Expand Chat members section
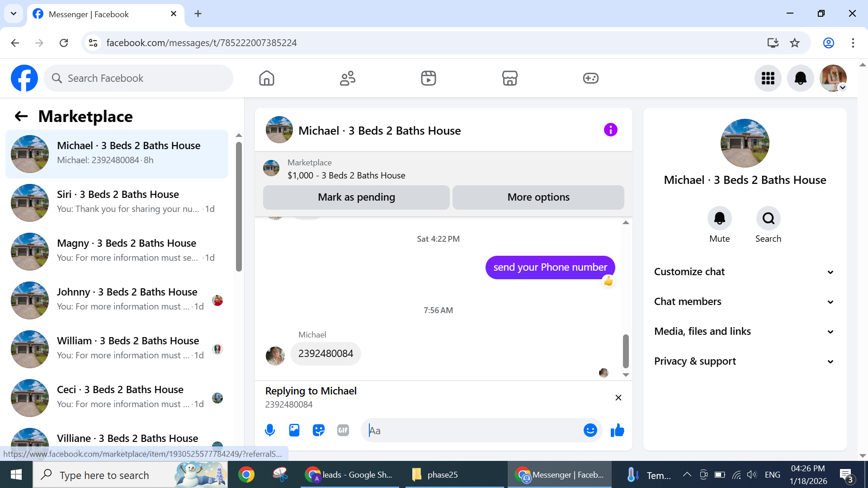 (744, 301)
